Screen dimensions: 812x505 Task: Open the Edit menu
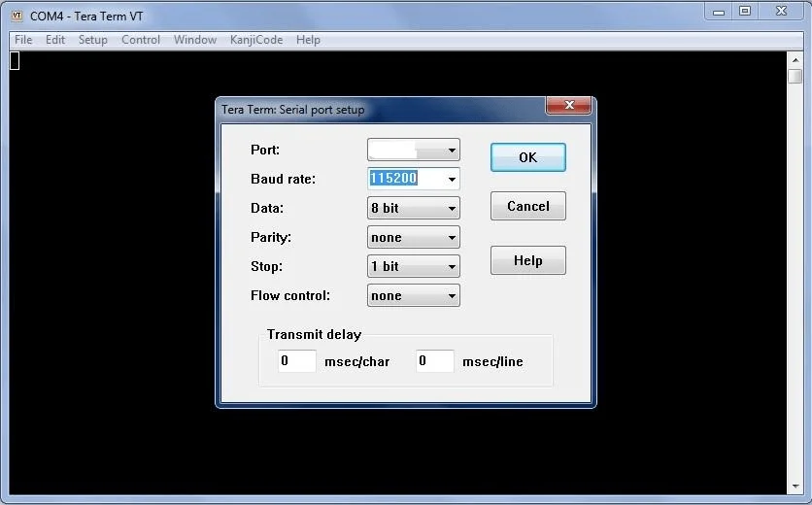point(55,40)
